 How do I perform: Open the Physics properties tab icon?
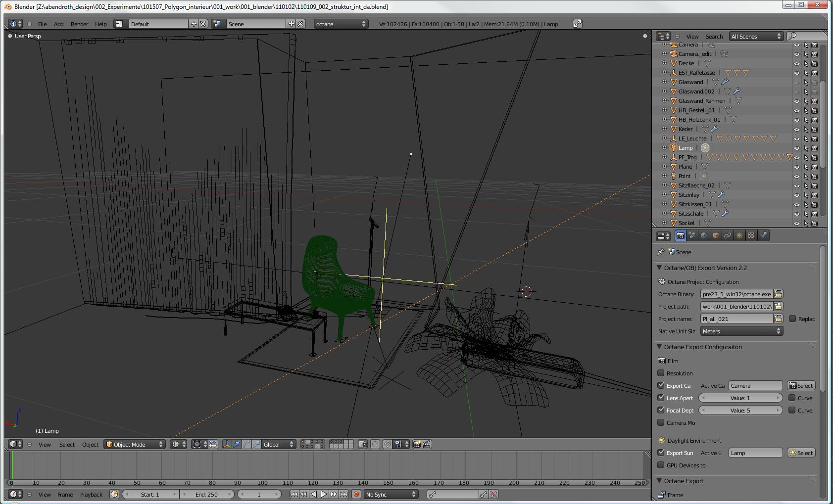click(x=763, y=236)
